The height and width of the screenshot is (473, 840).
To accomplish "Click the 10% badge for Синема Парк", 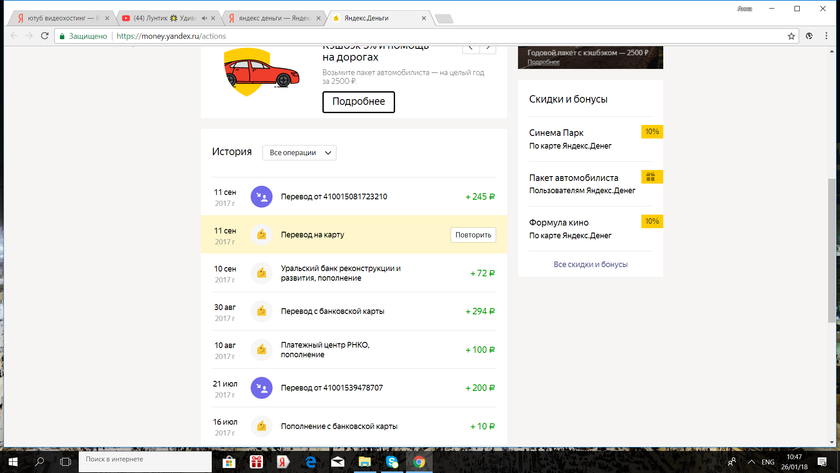I will point(651,132).
